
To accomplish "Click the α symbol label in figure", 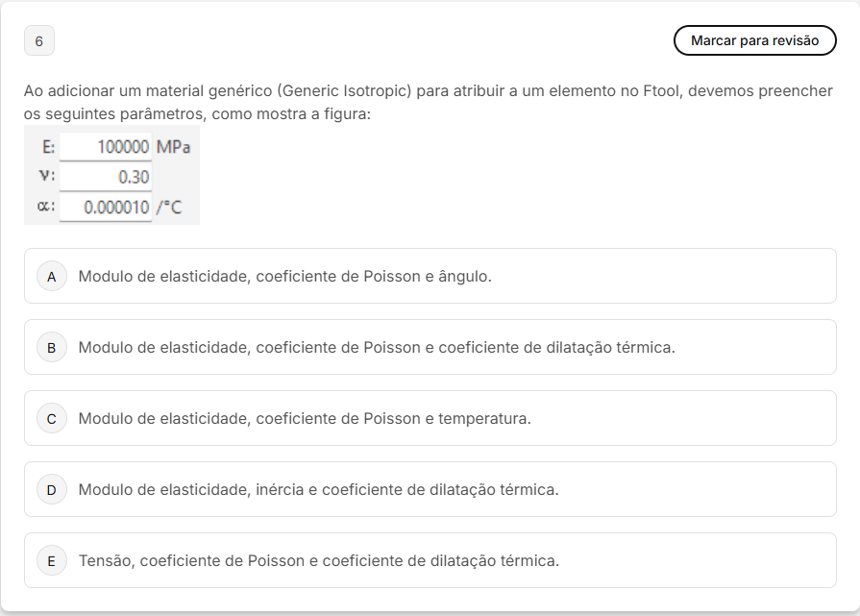I will click(46, 207).
